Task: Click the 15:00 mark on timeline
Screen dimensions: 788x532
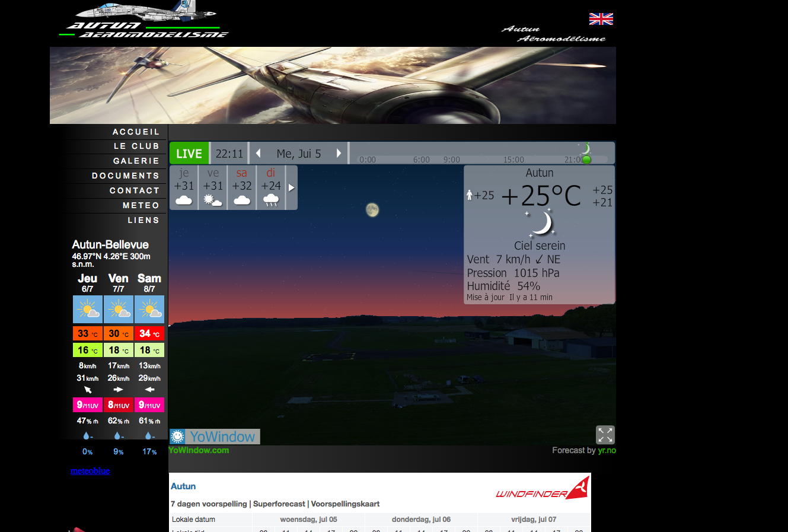Action: coord(513,160)
